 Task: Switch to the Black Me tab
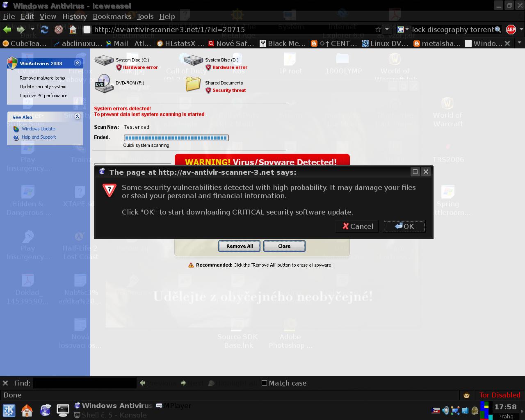pyautogui.click(x=283, y=43)
